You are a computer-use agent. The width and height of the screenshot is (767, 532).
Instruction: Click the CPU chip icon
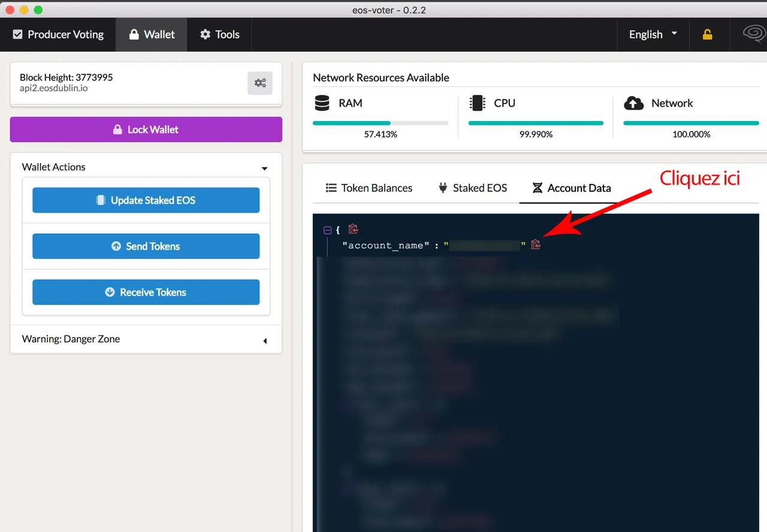[x=478, y=103]
